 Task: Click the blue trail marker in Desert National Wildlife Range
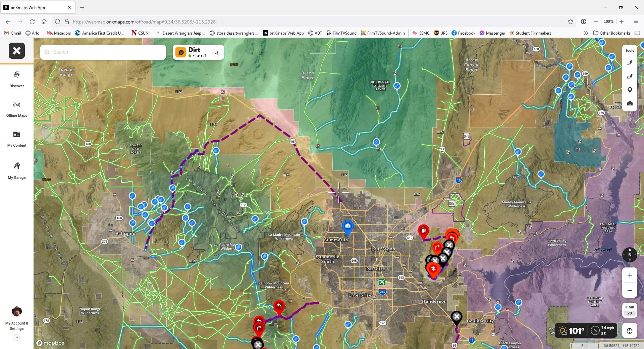[397, 86]
